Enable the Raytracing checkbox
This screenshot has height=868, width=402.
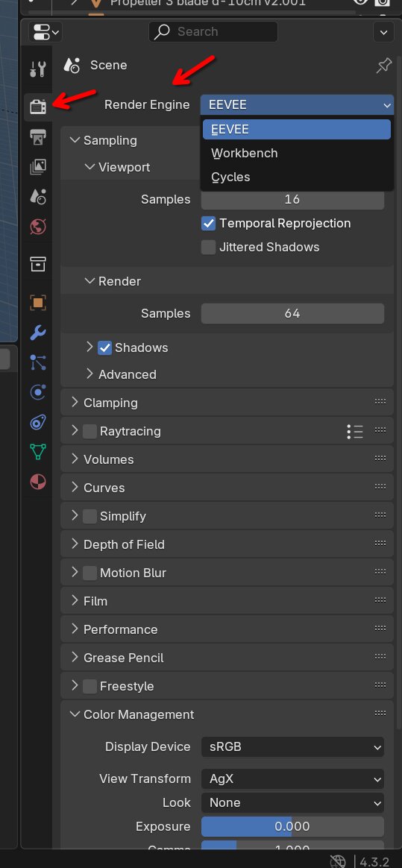(89, 431)
